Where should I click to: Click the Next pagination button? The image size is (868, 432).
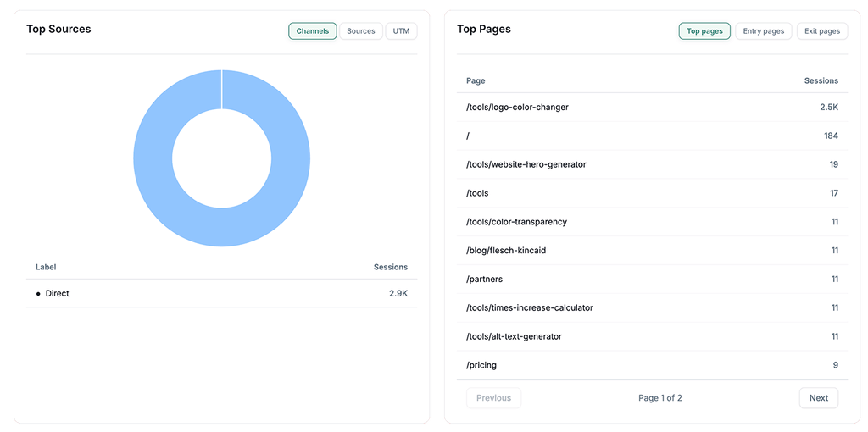819,398
